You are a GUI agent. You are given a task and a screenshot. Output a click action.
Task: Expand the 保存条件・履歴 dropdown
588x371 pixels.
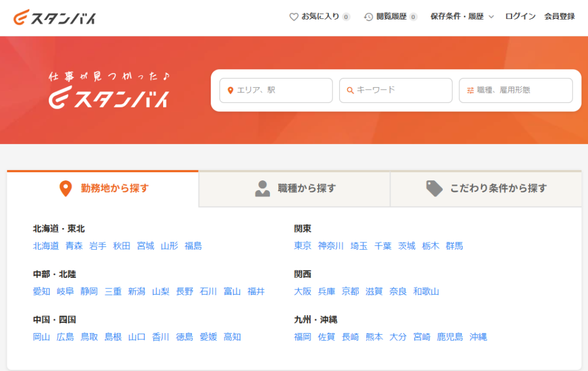tap(462, 17)
